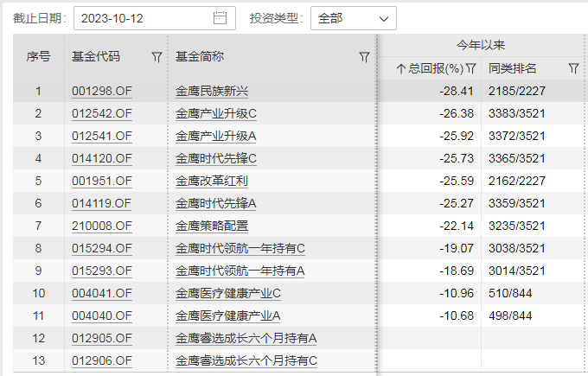Open fund name link 金鹰民族新兴
The width and height of the screenshot is (588, 376).
click(x=211, y=91)
